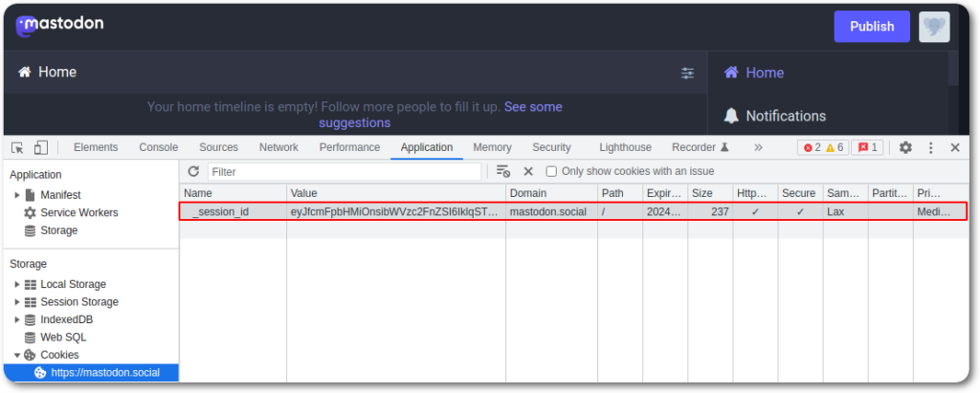Follow the See some suggestions link
This screenshot has width=980, height=393.
click(440, 115)
